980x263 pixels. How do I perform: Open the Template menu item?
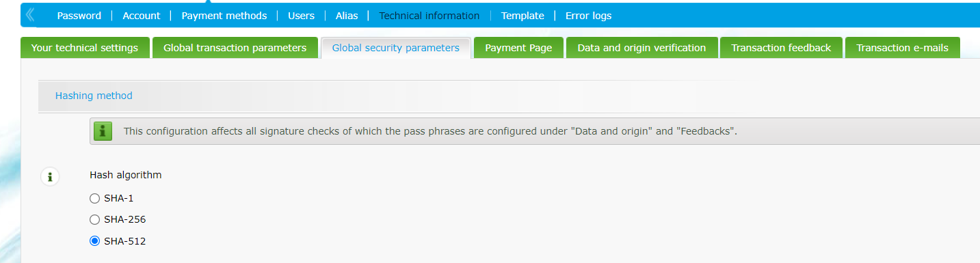point(522,16)
